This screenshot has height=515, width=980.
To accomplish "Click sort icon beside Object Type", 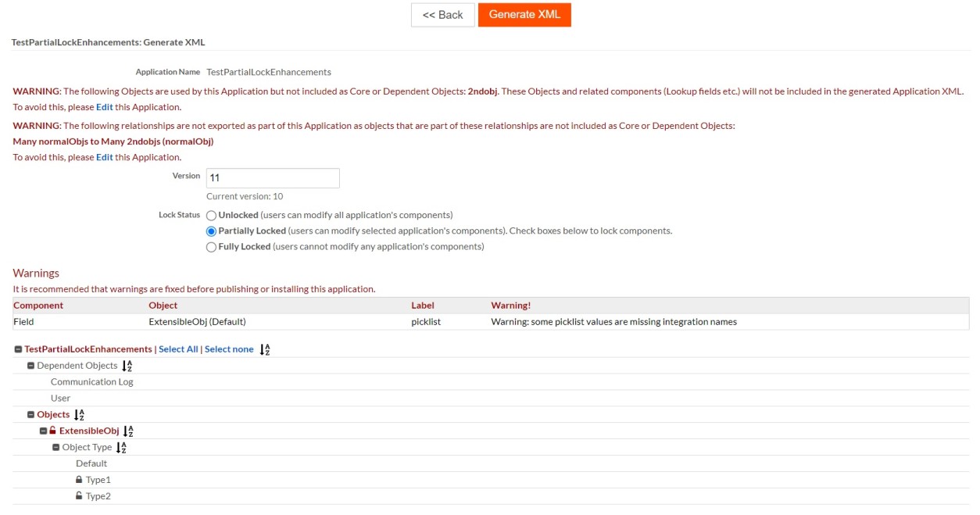I will click(121, 448).
